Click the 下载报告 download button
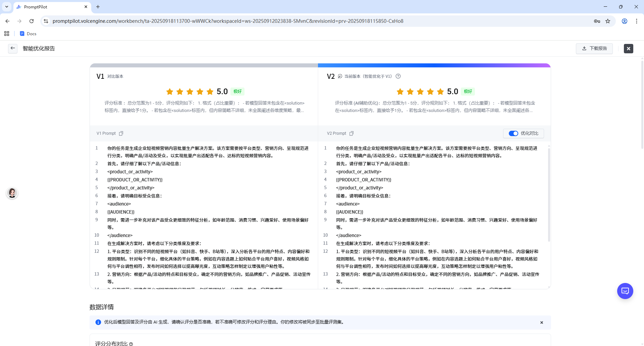 coord(594,48)
